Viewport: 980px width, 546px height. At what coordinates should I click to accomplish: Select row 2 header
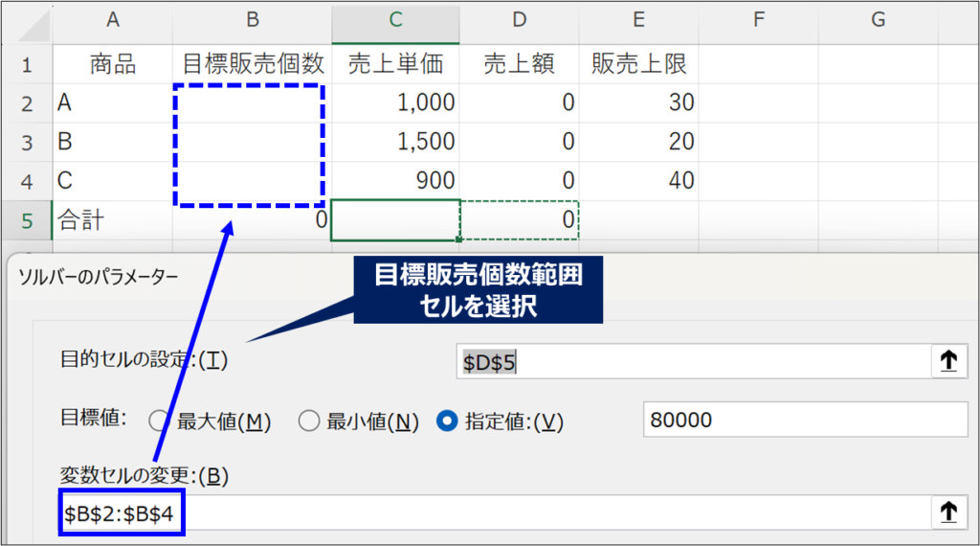pyautogui.click(x=26, y=102)
